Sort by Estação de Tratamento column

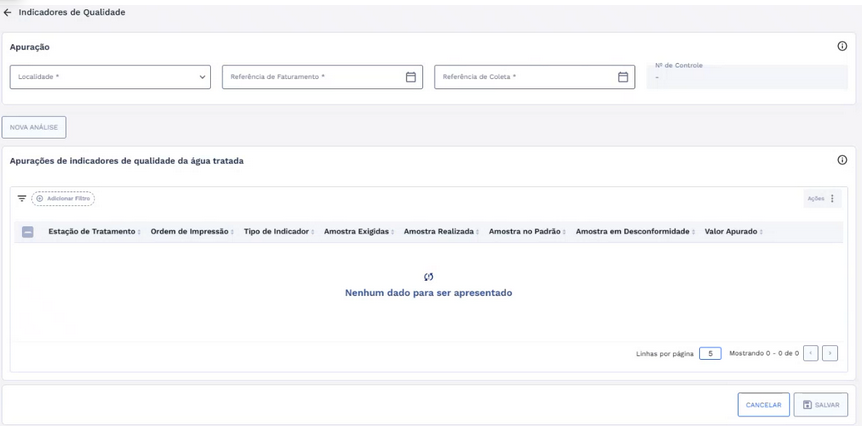(92, 232)
